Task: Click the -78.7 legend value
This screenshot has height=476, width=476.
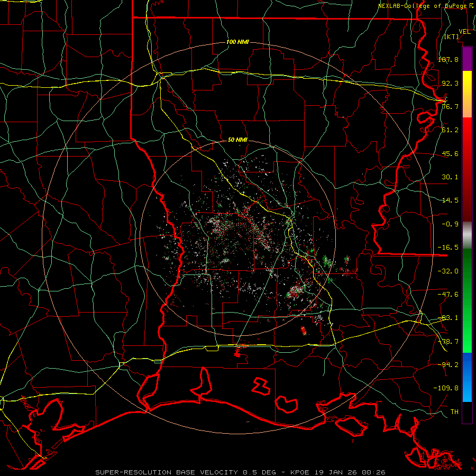Action: [448, 342]
